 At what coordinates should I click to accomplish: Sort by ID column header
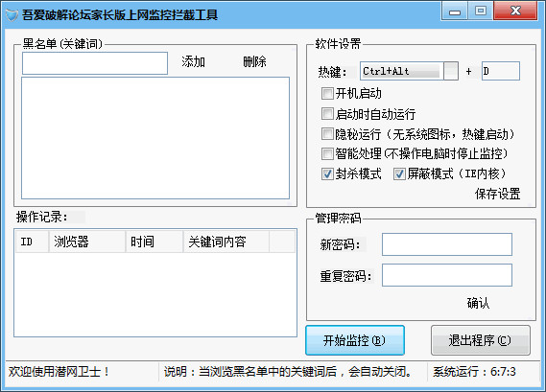click(32, 242)
